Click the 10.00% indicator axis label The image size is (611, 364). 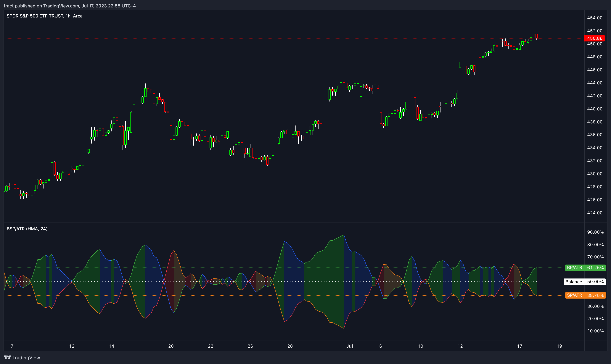pos(595,331)
